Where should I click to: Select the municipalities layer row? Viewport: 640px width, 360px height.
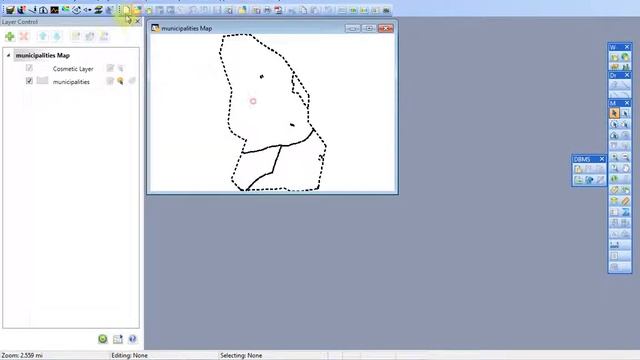coord(71,82)
